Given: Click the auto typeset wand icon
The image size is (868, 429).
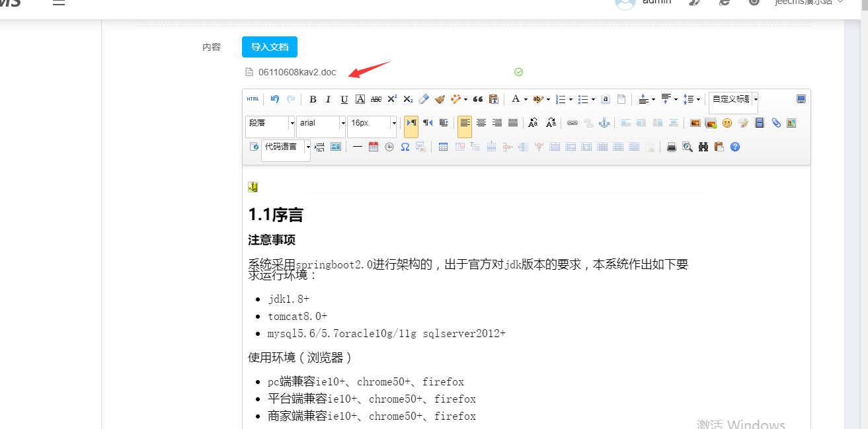Looking at the screenshot, I should [455, 99].
